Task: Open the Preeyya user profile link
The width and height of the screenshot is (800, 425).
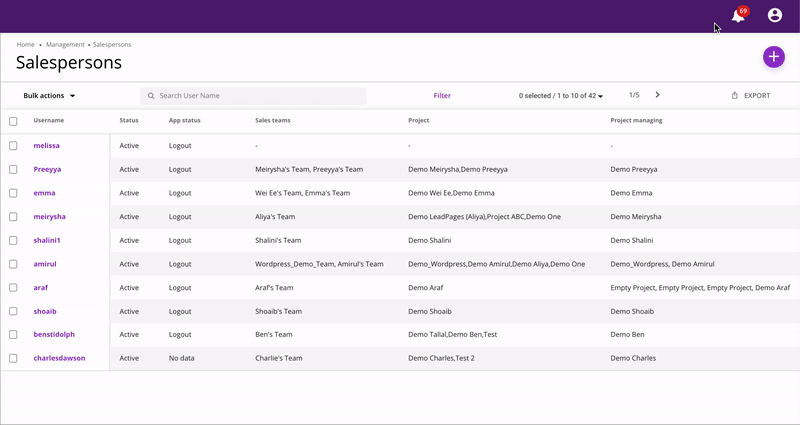Action: tap(47, 170)
